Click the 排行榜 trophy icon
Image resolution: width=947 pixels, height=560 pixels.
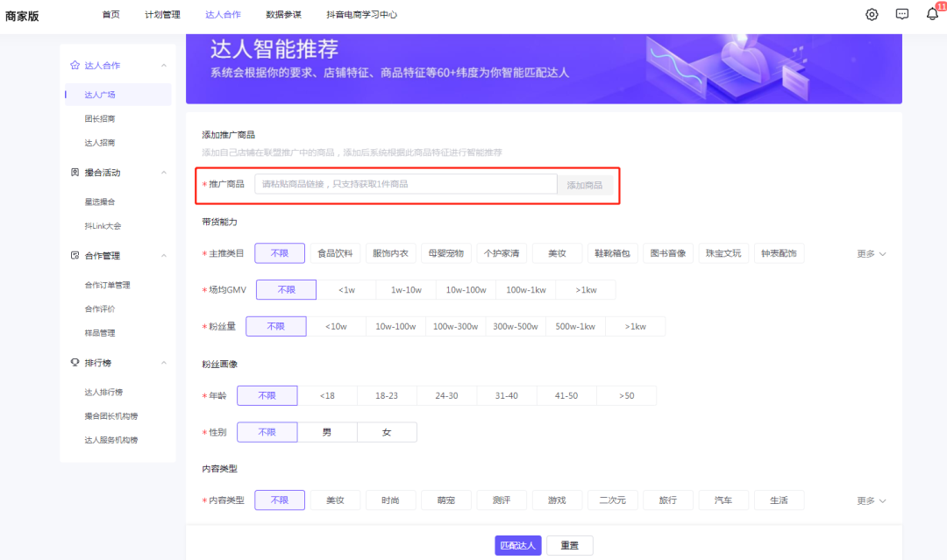coord(75,363)
